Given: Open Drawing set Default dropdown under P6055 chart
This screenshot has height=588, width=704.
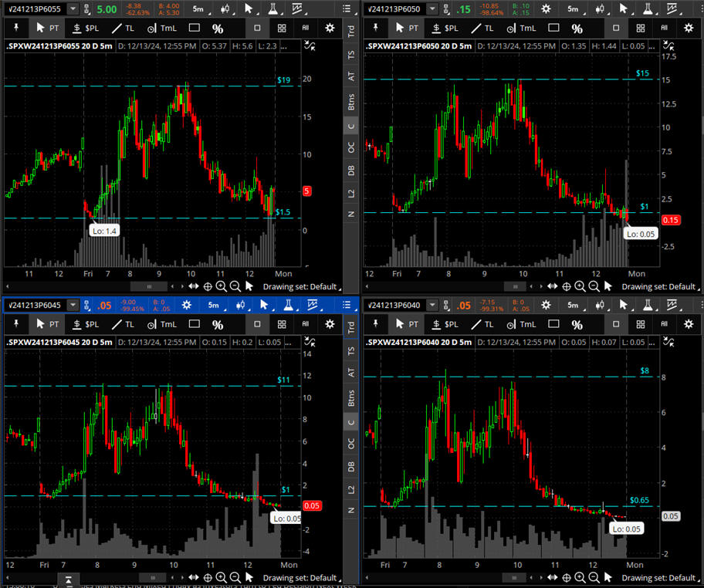Looking at the screenshot, I should tap(302, 286).
